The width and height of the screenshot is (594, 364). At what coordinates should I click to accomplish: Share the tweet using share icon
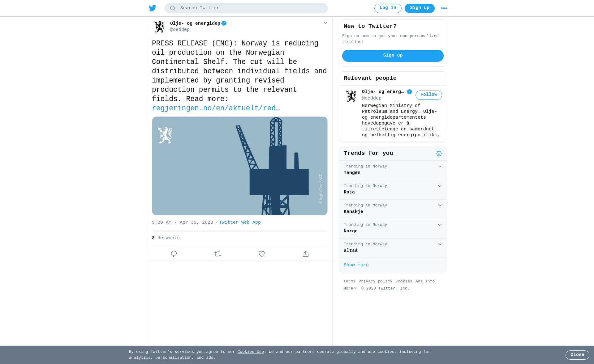306,254
